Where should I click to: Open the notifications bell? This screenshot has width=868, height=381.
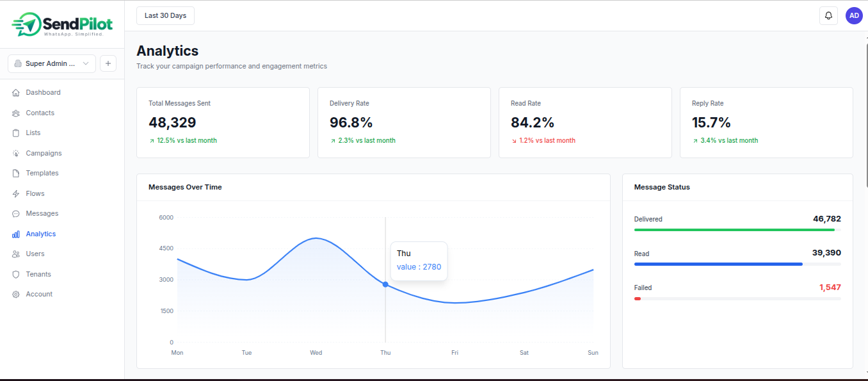(x=828, y=15)
